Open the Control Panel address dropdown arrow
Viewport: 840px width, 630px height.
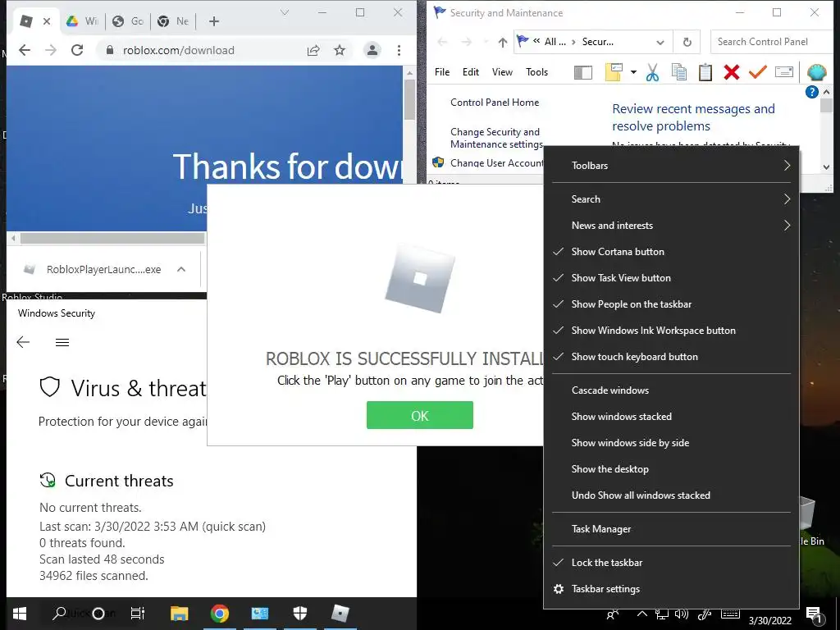tap(660, 43)
